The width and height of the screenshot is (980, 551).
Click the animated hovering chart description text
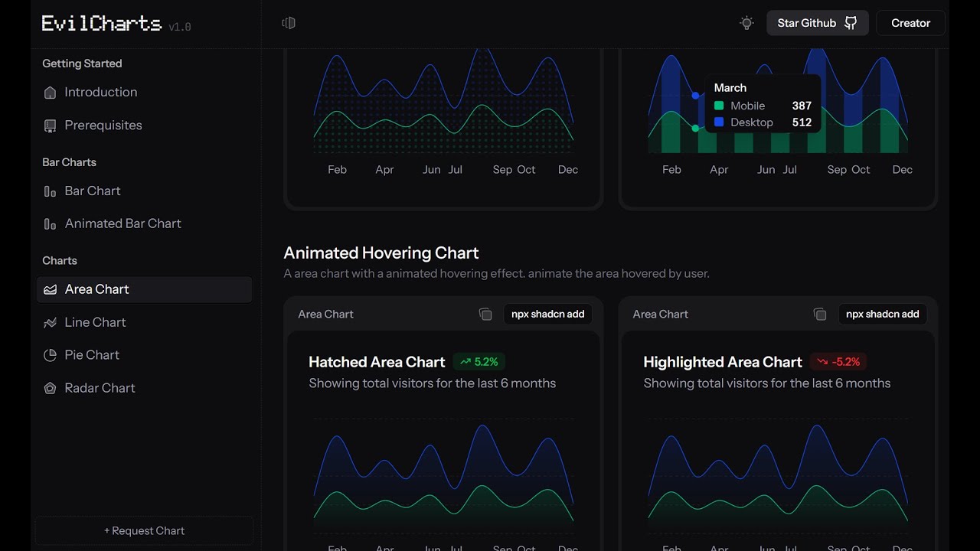coord(496,273)
